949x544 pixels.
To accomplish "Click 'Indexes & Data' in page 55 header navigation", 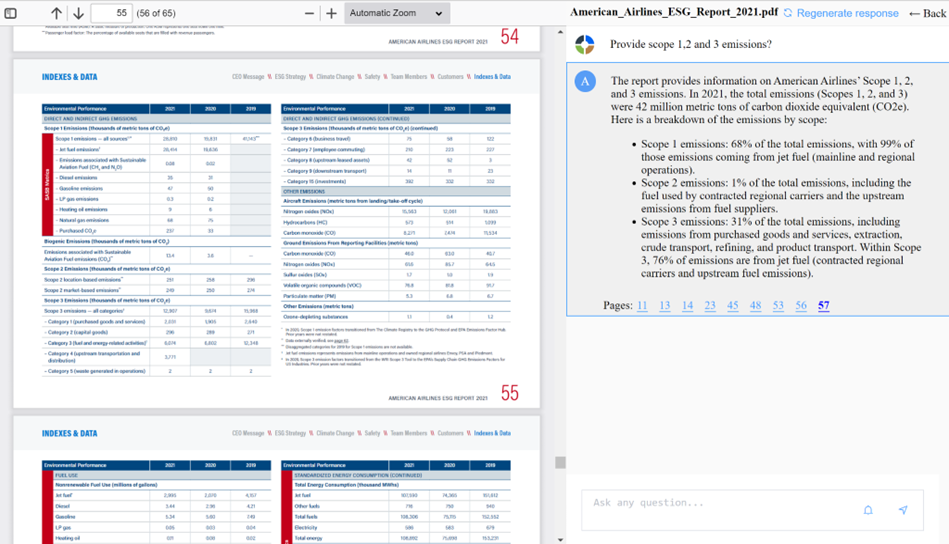I will pyautogui.click(x=492, y=77).
